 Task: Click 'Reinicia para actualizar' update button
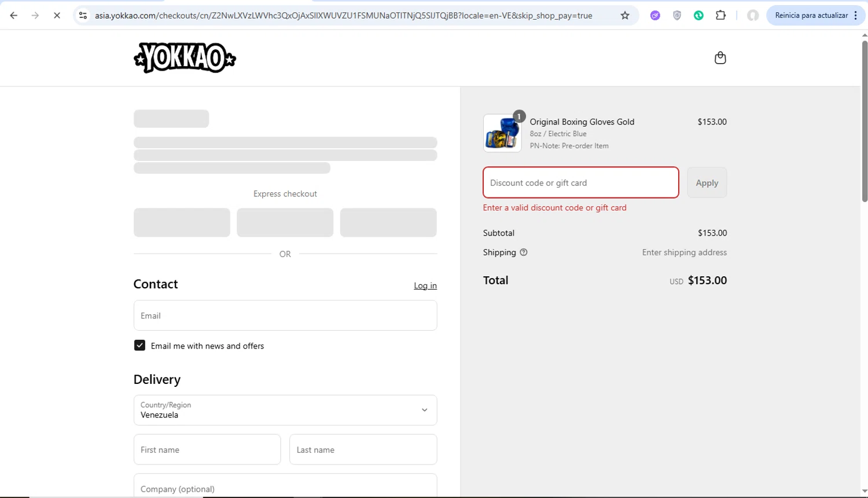[x=811, y=16]
